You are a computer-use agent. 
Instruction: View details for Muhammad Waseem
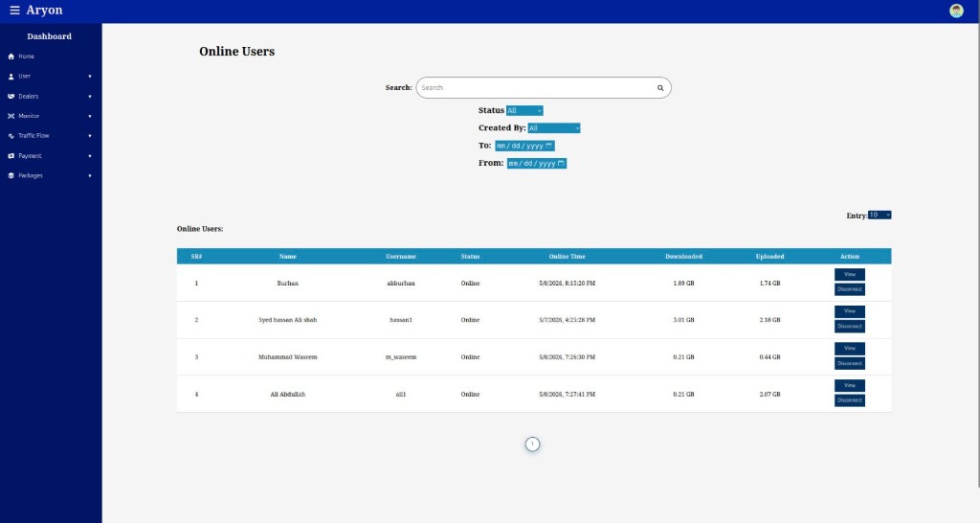click(850, 349)
